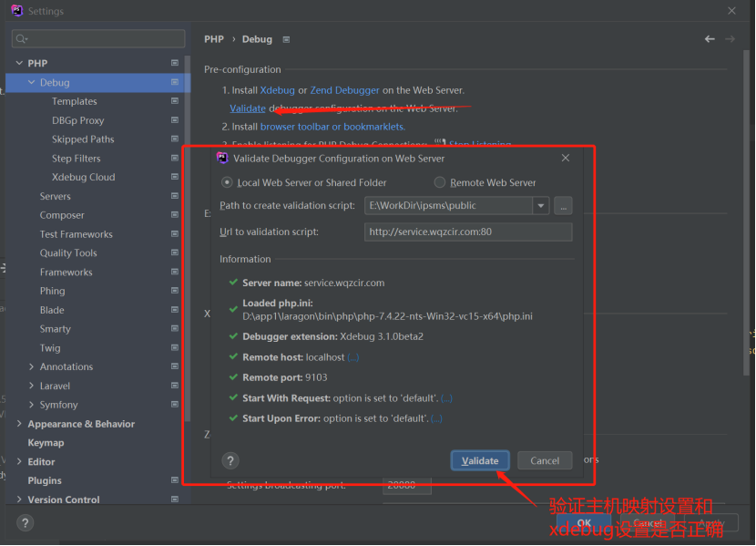Click the path to validation script field

[448, 205]
